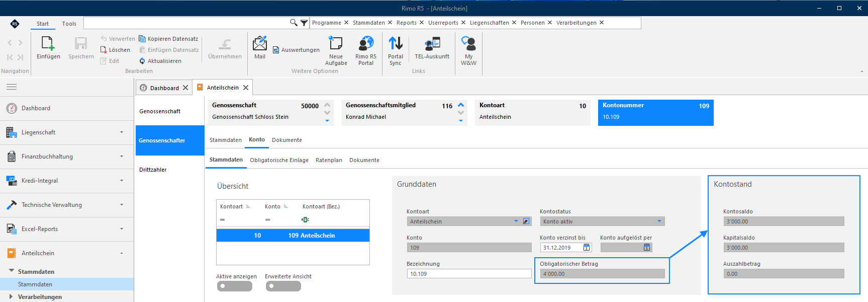
Task: Toggle the Erweiterte Ansicht switch
Action: click(x=283, y=286)
